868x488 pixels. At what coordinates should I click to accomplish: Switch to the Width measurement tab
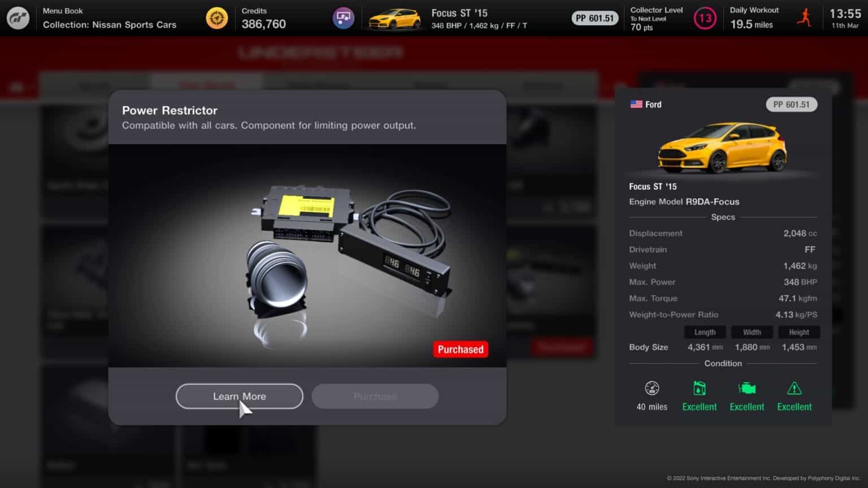pyautogui.click(x=752, y=332)
